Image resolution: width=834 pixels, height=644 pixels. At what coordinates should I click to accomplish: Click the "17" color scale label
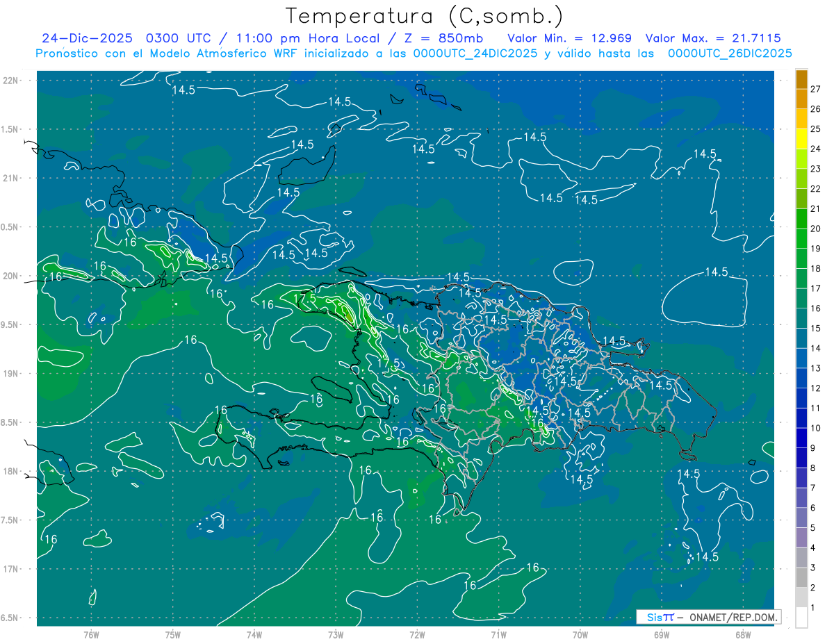click(x=815, y=288)
